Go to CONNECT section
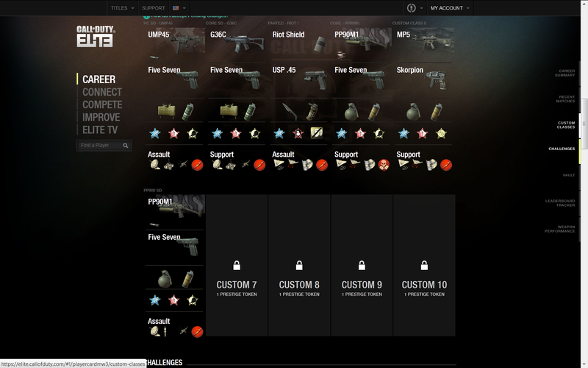 click(x=102, y=92)
